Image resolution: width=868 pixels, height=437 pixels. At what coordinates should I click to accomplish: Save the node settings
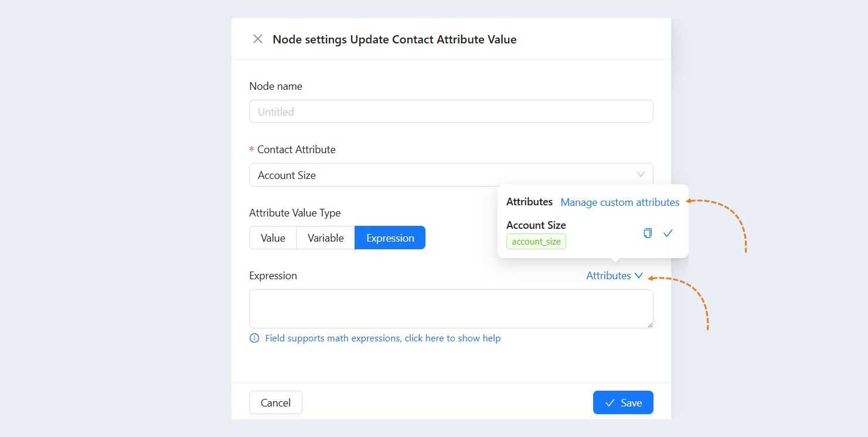[623, 402]
